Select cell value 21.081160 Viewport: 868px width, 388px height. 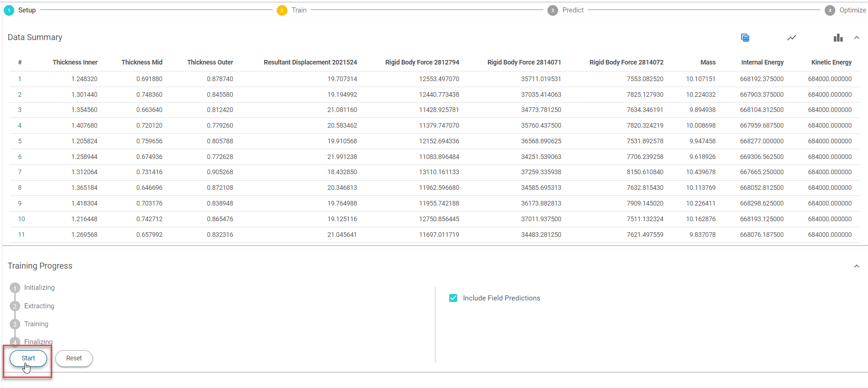pyautogui.click(x=342, y=110)
